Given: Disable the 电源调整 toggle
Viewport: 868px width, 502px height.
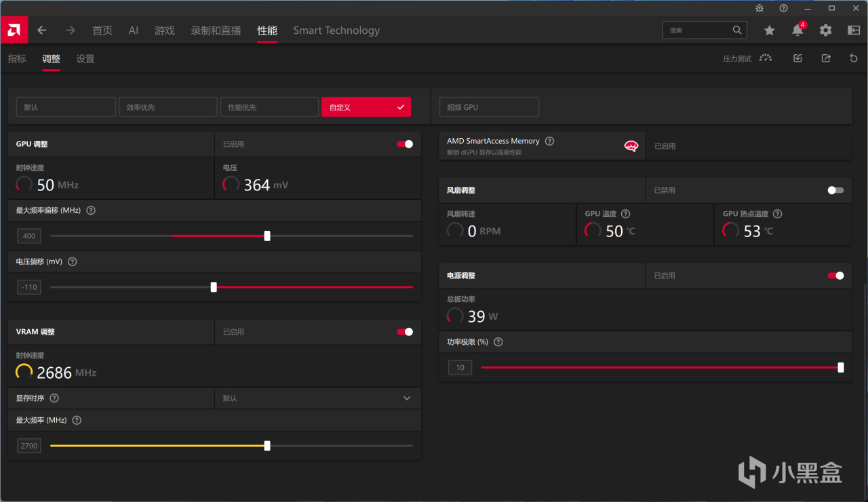Looking at the screenshot, I should point(836,276).
